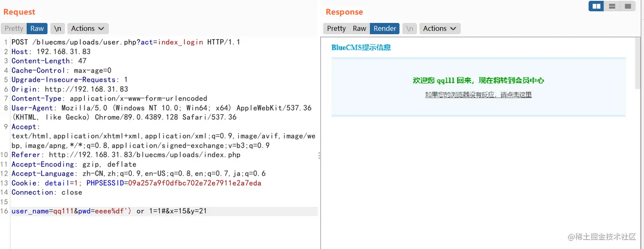Screen dimensions: 644x249
Task: Switch to stacked horizontal layout icon
Action: click(612, 6)
